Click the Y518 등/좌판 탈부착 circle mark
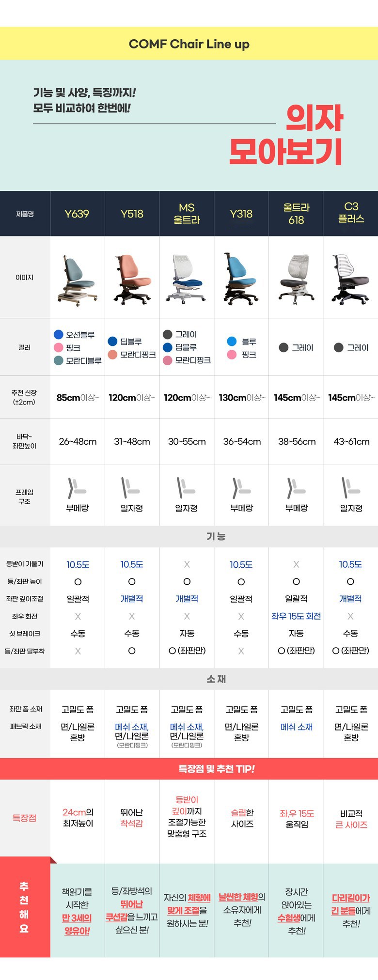The width and height of the screenshot is (378, 980). 132,651
